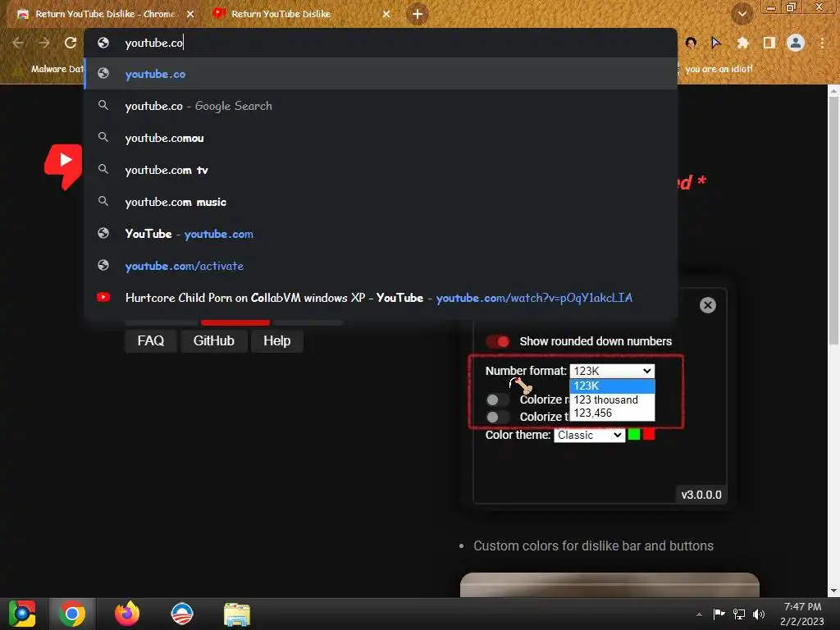Click the network tray icon
The height and width of the screenshot is (630, 840).
[739, 614]
